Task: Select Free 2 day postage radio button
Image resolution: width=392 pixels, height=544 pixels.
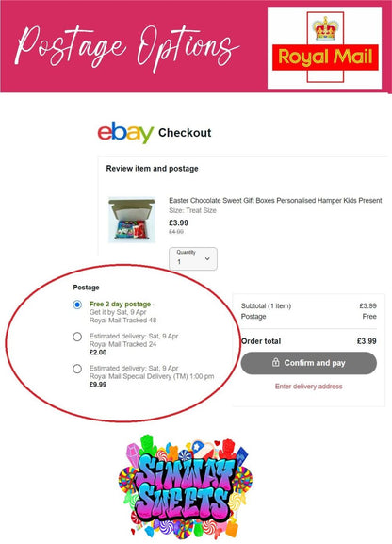Action: coord(77,305)
